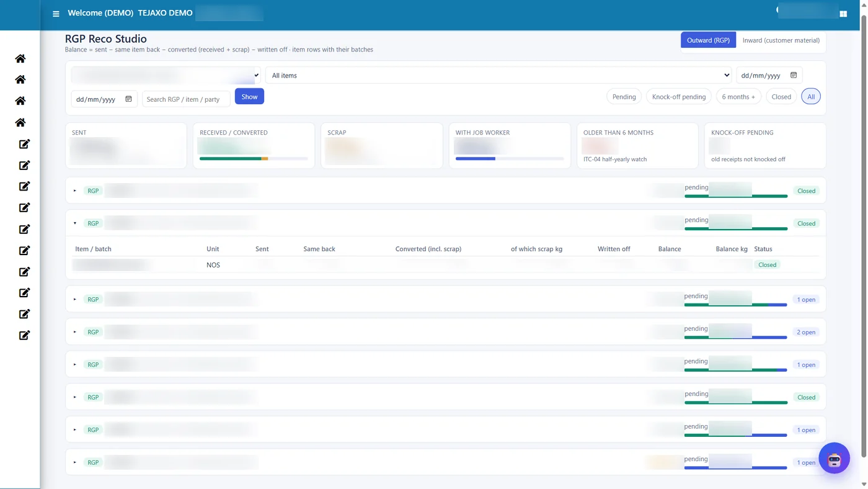Image resolution: width=868 pixels, height=489 pixels.
Task: Click the Same back column header
Action: click(x=319, y=249)
